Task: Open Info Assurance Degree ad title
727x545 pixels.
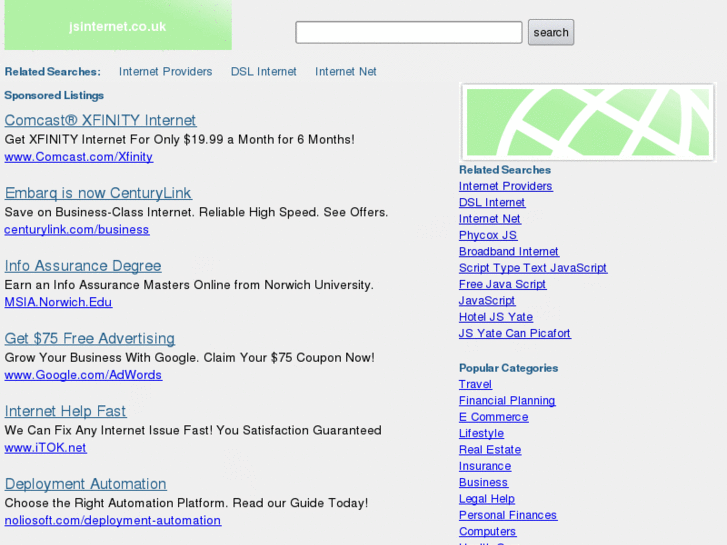Action: [83, 266]
